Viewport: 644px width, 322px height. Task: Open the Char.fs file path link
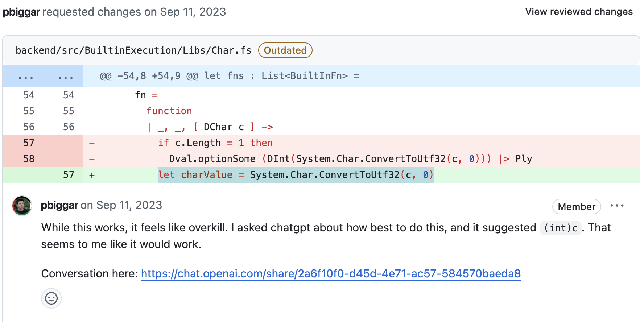pyautogui.click(x=133, y=50)
